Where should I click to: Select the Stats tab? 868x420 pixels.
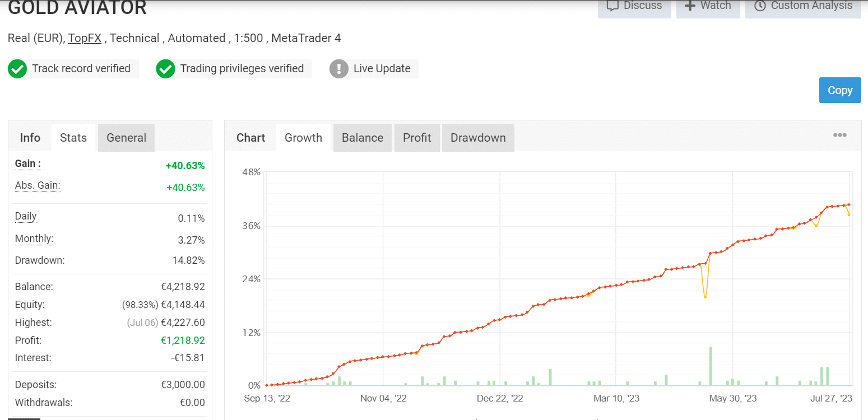tap(73, 138)
